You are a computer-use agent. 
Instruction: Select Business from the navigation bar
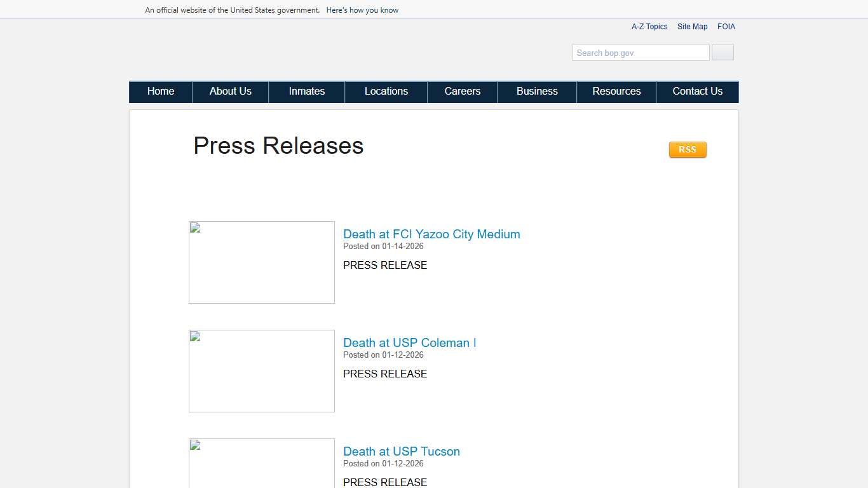pos(536,91)
